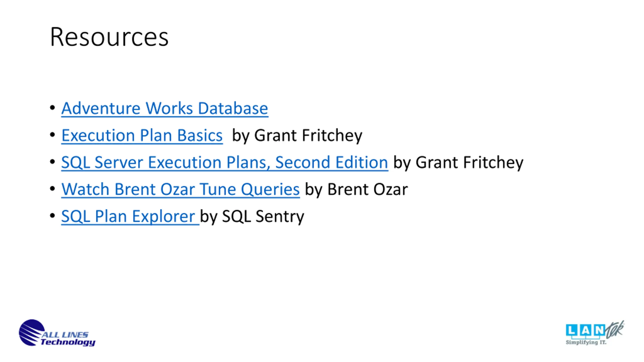The image size is (644, 362).
Task: Click the bullet before Execution Plan Basics
Action: coord(52,135)
